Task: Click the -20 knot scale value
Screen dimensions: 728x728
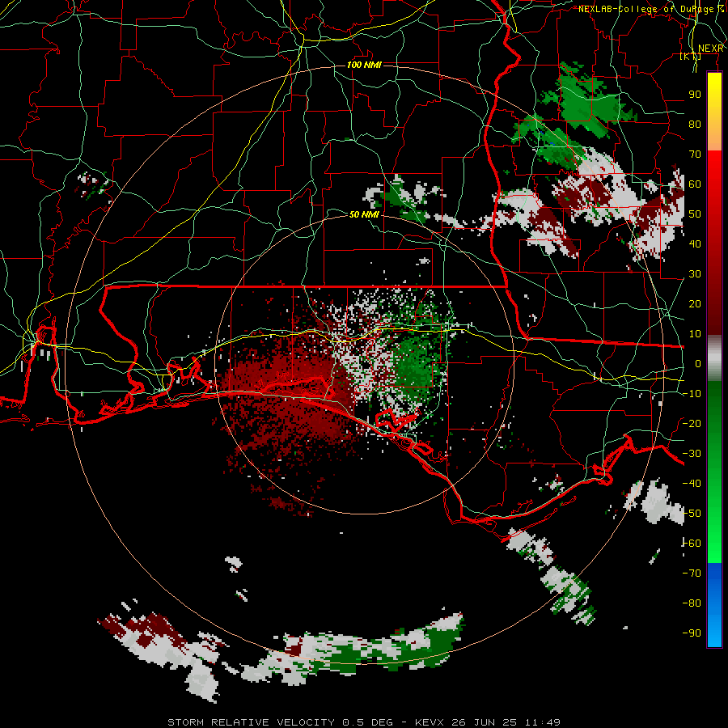Action: click(692, 423)
